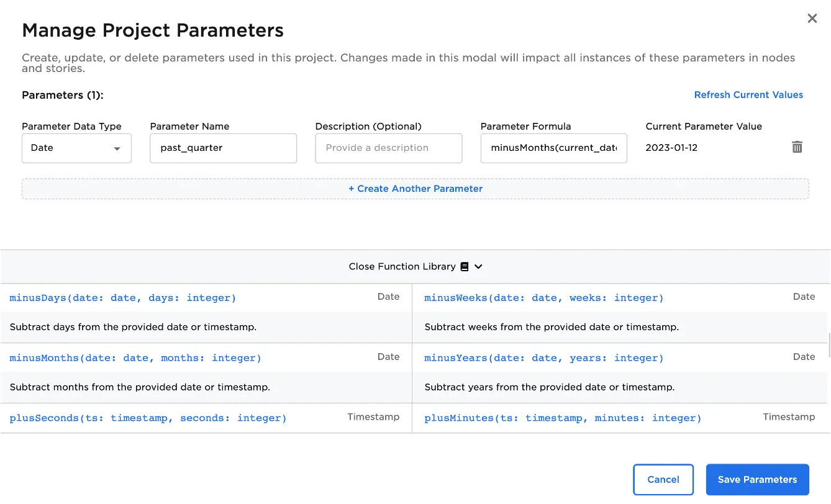Collapse the Function Library chevron
The height and width of the screenshot is (504, 831).
[478, 266]
